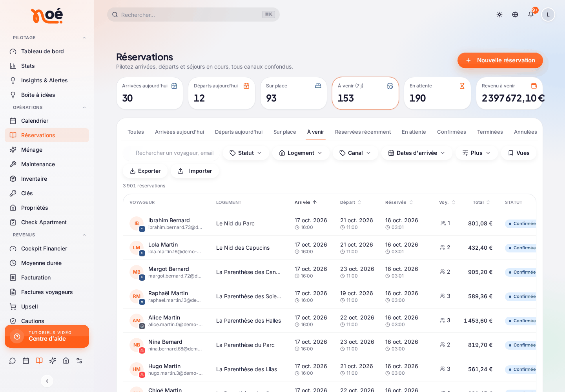Switch to Arrivées aujourd'hui tab
Screen dimensions: 565x392
tap(179, 132)
